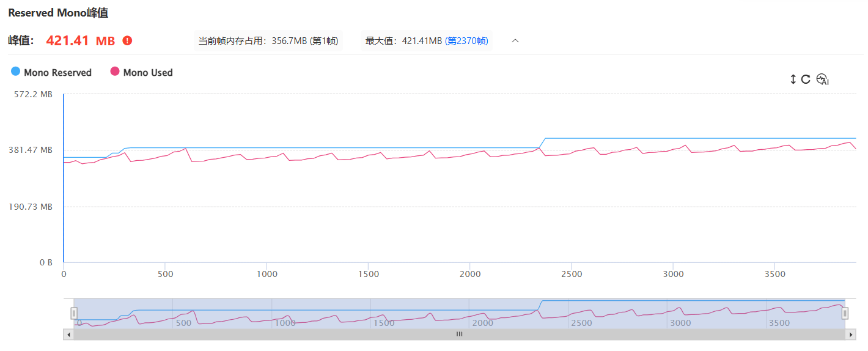
Task: Click the left handle of range slider
Action: point(74,313)
